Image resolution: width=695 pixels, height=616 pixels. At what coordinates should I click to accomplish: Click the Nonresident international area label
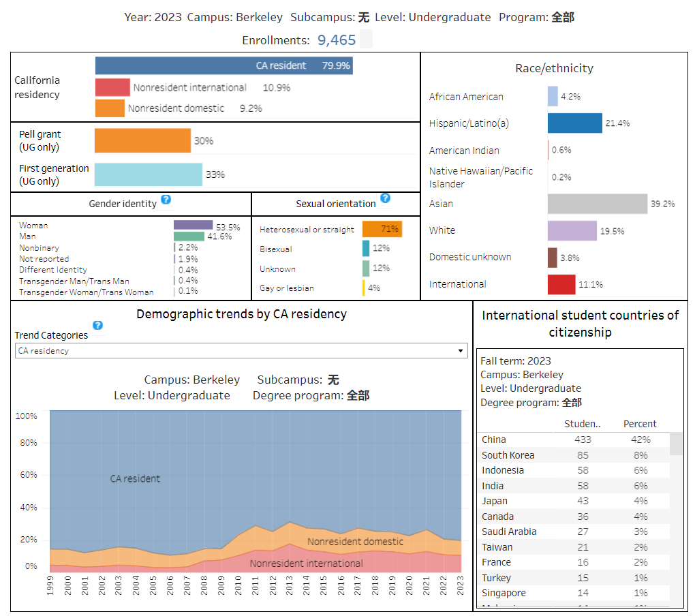pos(307,564)
